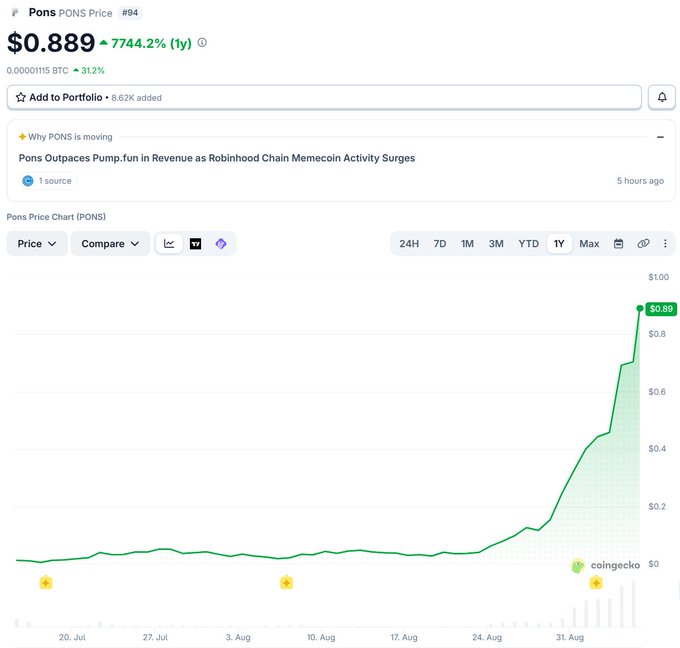Image resolution: width=680 pixels, height=648 pixels.
Task: Click the 5 hours ago timestamp
Action: click(x=640, y=181)
